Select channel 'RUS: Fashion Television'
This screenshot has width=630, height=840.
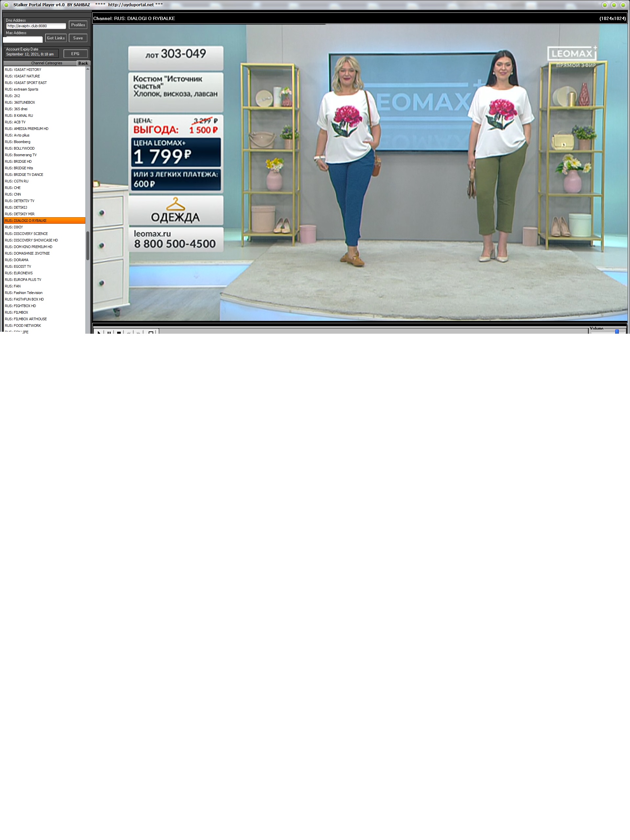[44, 293]
